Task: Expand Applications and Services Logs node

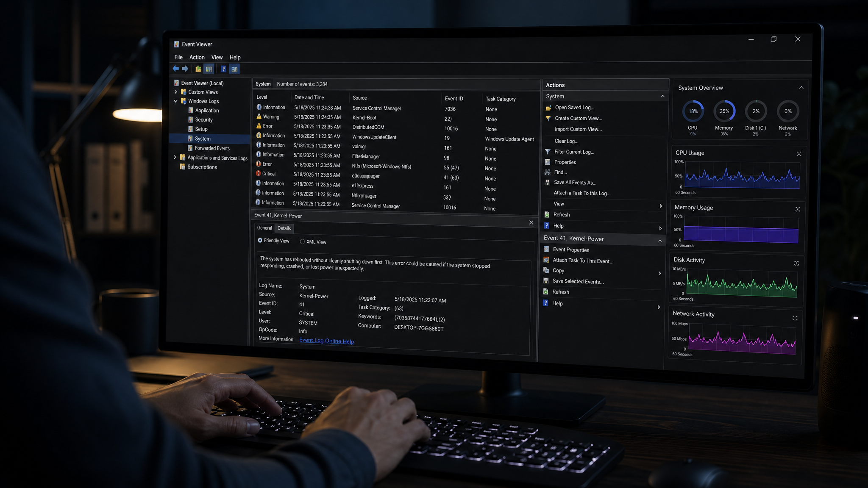Action: 175,157
